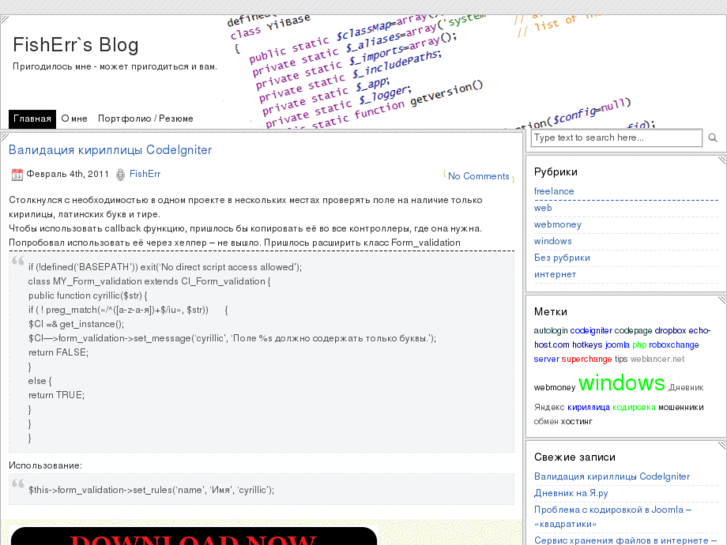Select the webmoney category
Viewport: 727px width, 545px height.
click(557, 224)
